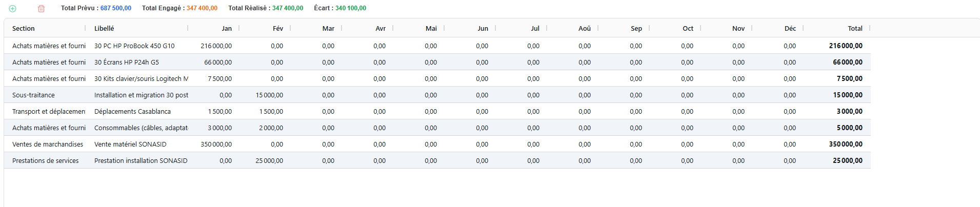This screenshot has height=207, width=980.
Task: Click the Total Prévu amount 687 500,00
Action: (x=115, y=8)
